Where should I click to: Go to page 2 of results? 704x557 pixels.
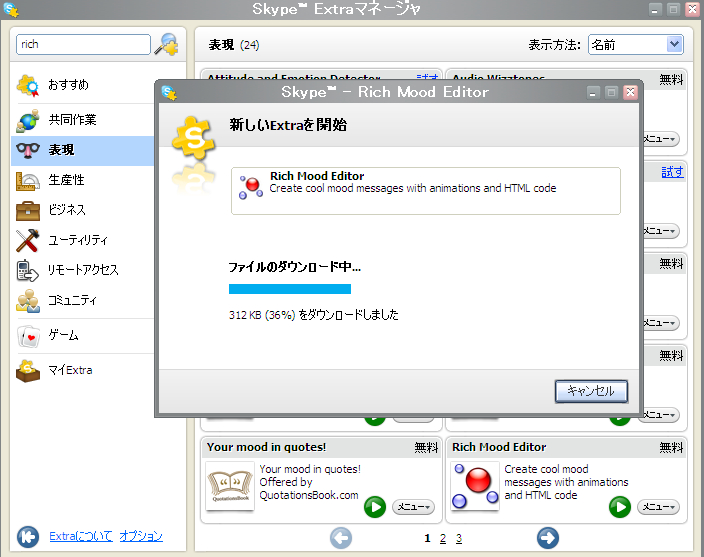443,538
